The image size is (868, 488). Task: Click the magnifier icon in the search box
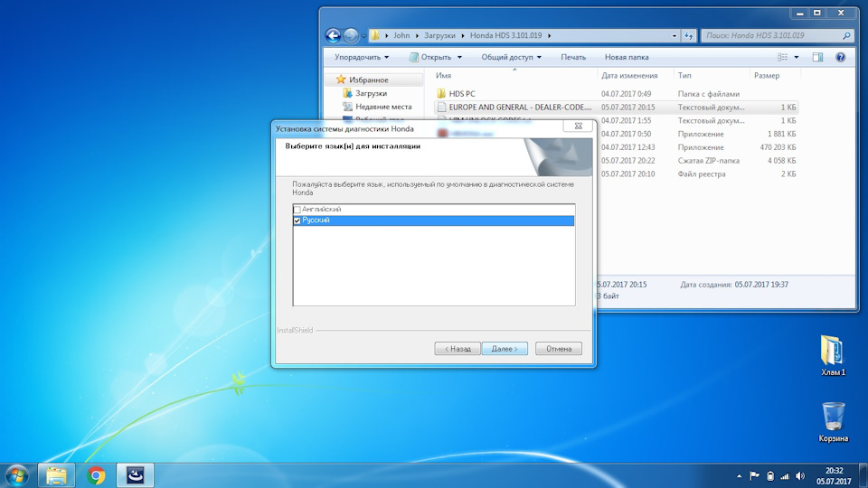click(x=846, y=35)
